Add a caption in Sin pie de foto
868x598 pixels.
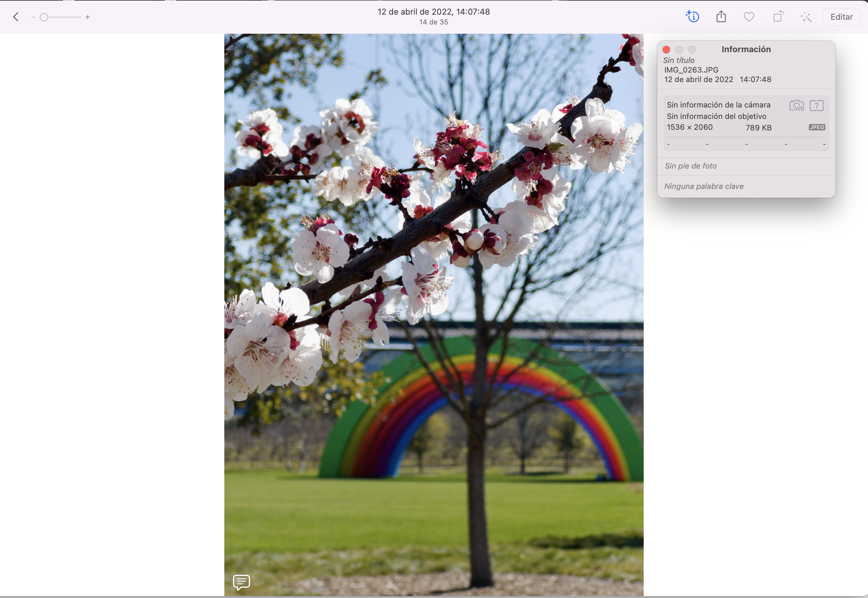[x=691, y=166]
